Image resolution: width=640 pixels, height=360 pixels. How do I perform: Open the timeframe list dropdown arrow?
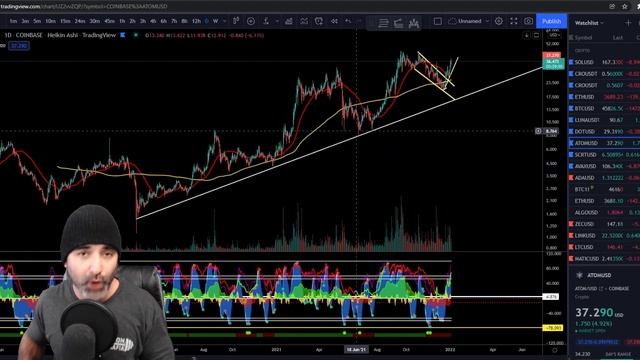(x=224, y=21)
